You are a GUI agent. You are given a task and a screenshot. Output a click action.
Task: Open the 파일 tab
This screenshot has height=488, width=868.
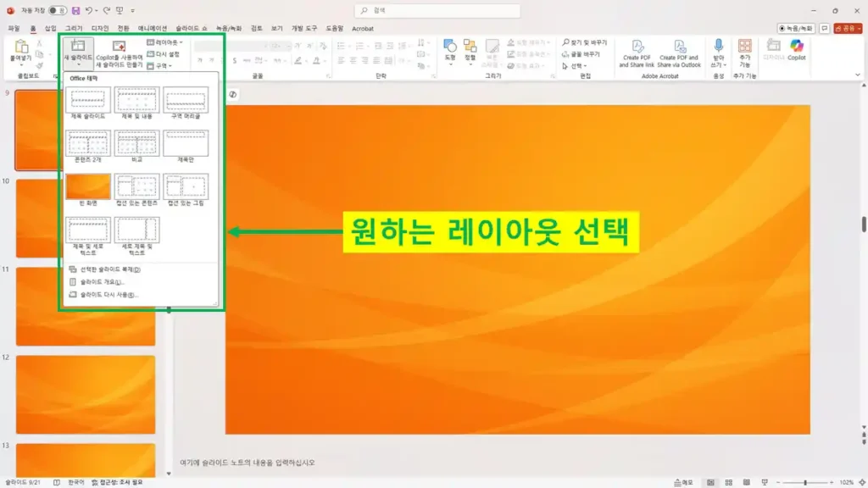coord(14,28)
